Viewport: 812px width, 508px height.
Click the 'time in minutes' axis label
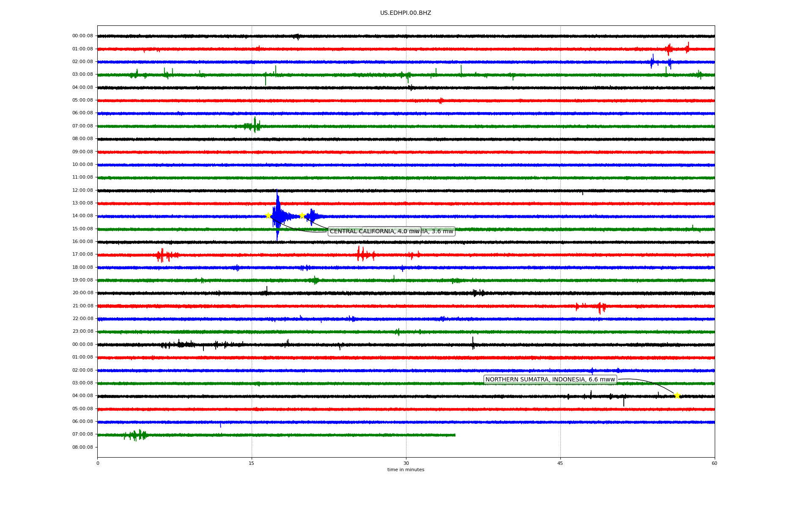pyautogui.click(x=406, y=470)
